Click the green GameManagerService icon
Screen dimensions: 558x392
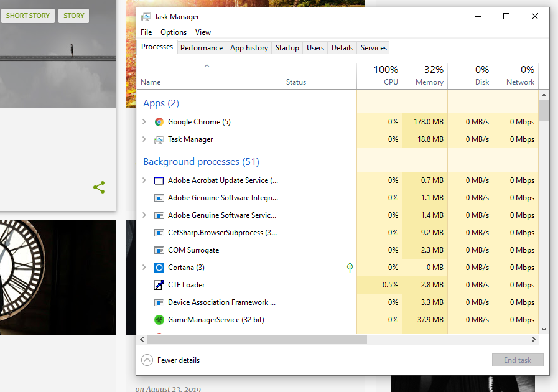pos(159,320)
